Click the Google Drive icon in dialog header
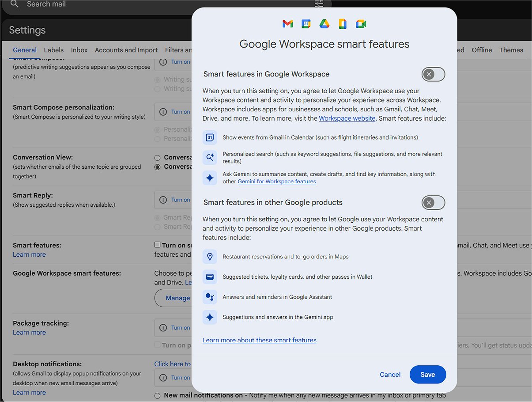Screen dimensions: 532x402 (324, 24)
